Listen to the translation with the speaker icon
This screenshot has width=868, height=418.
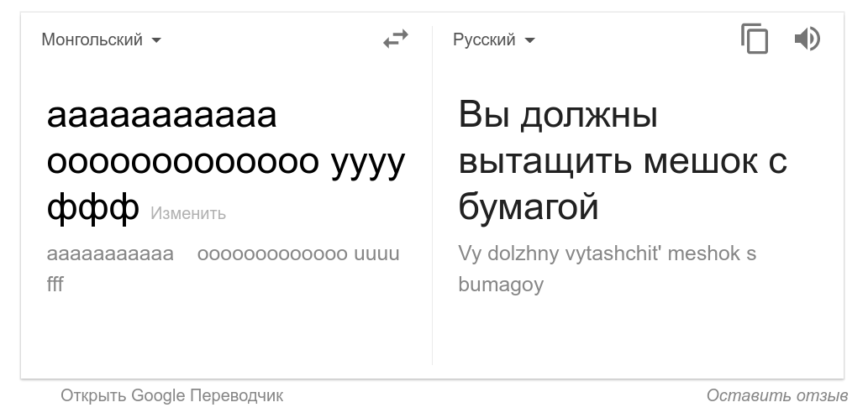coord(808,39)
